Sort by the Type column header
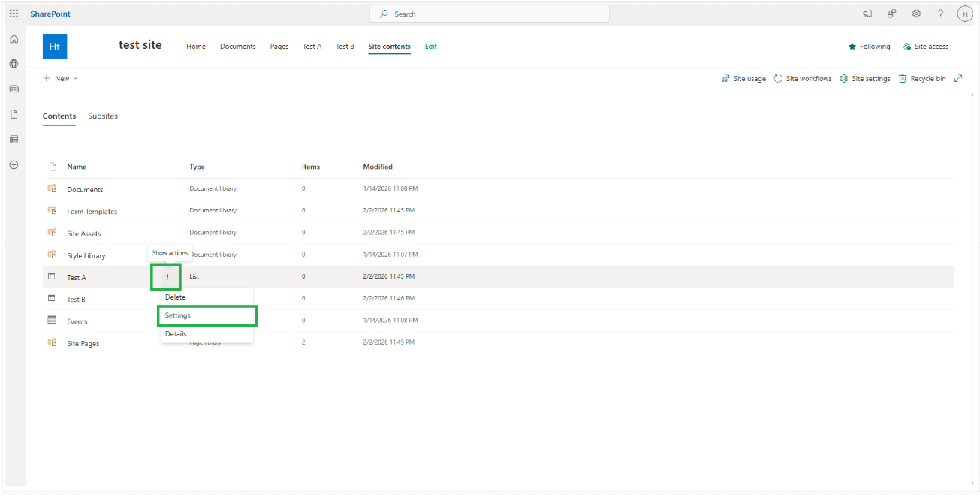The height and width of the screenshot is (497, 980). point(198,167)
